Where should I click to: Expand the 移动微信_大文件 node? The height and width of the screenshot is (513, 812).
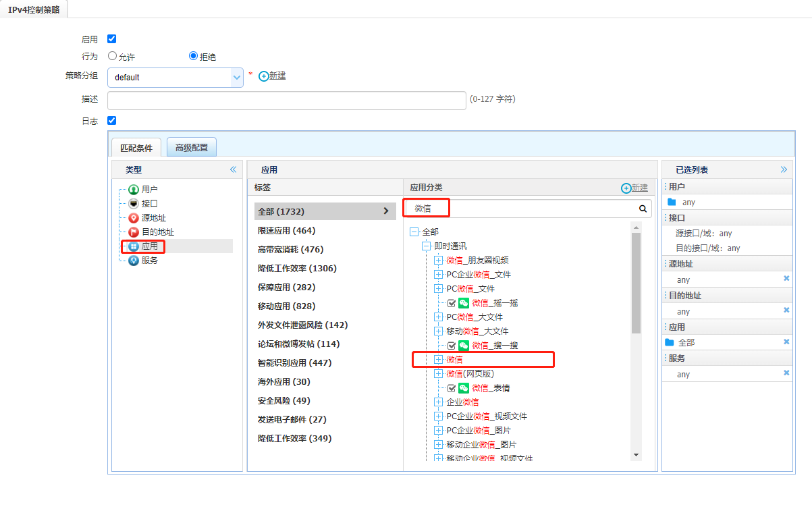tap(438, 331)
